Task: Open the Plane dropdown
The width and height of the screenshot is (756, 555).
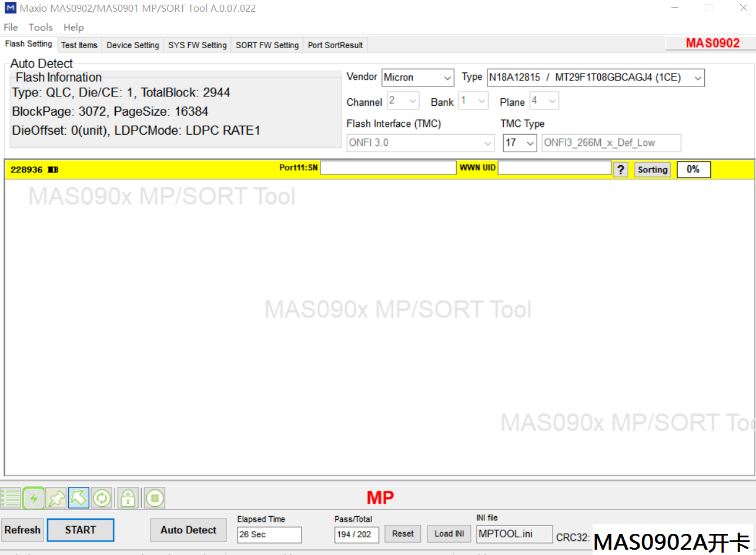Action: point(544,101)
